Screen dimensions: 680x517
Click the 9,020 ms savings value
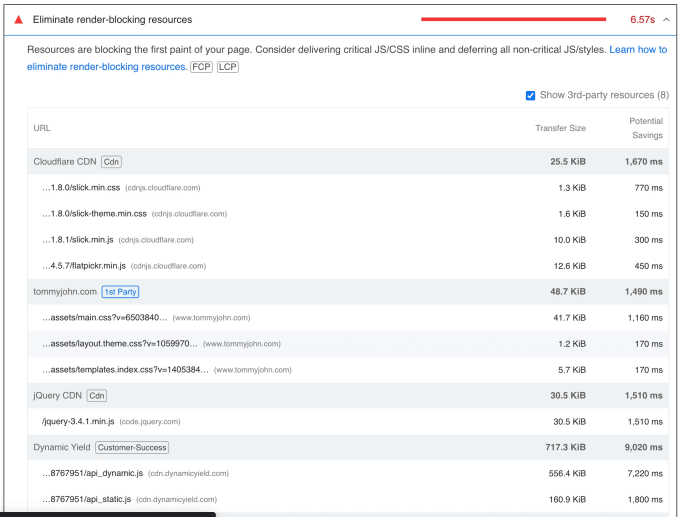[x=644, y=447]
